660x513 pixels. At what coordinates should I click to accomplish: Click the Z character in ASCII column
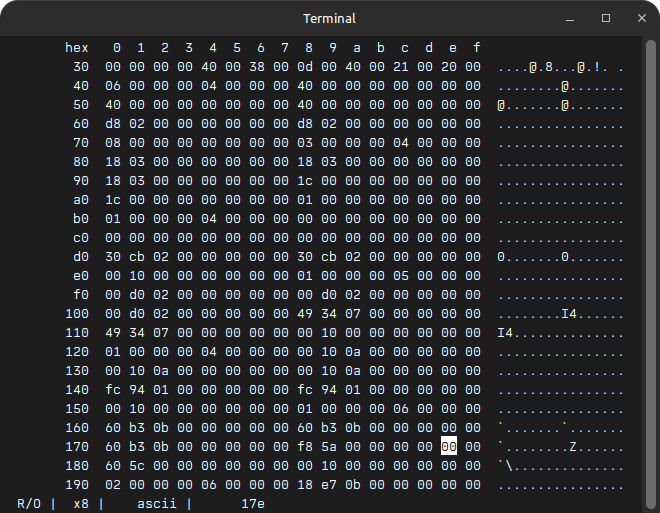pyautogui.click(x=573, y=446)
